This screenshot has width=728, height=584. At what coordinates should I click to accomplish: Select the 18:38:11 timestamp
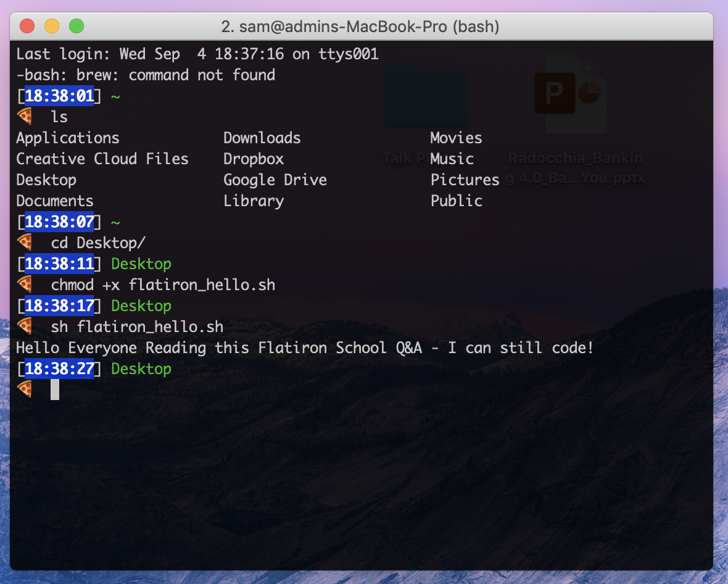tap(59, 264)
